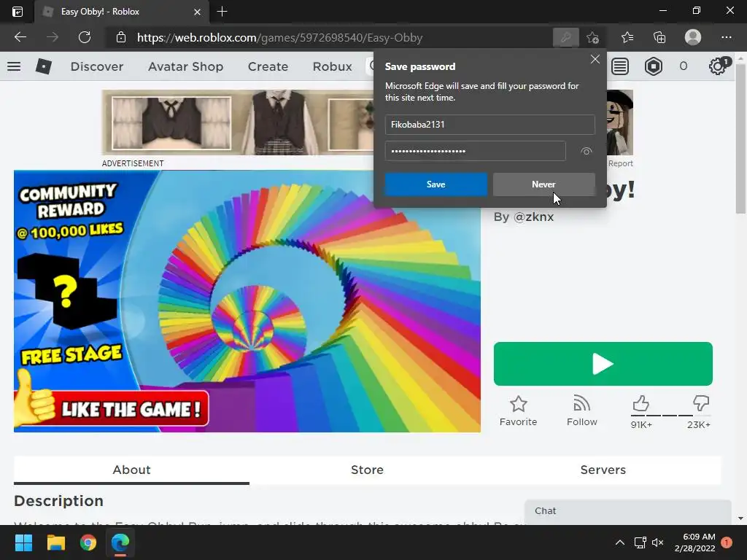
Task: Click the browser Forward arrow
Action: coord(53,37)
